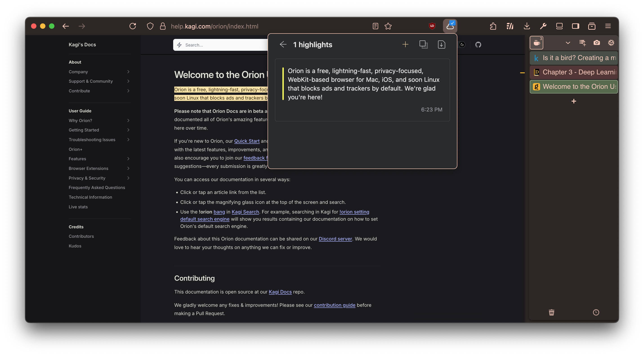Click the export highlights download icon
The width and height of the screenshot is (644, 356).
pyautogui.click(x=441, y=44)
